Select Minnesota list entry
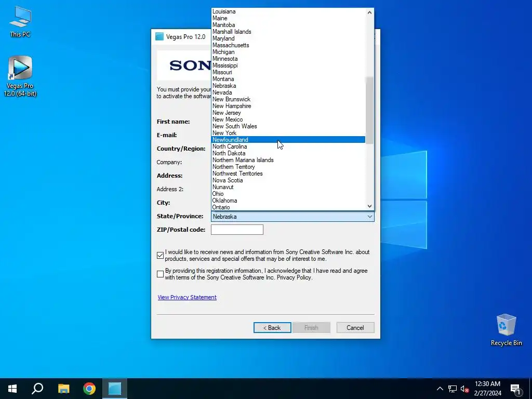 pyautogui.click(x=288, y=59)
